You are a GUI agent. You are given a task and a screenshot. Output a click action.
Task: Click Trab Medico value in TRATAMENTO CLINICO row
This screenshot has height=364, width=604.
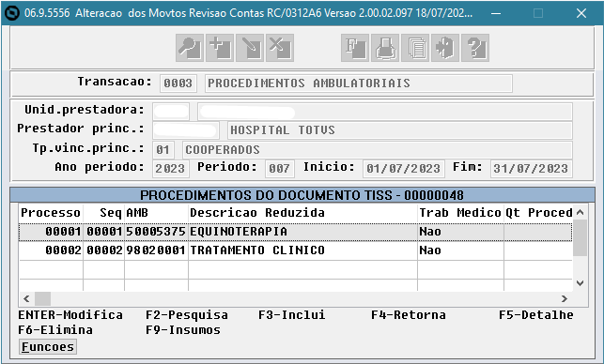coord(430,250)
